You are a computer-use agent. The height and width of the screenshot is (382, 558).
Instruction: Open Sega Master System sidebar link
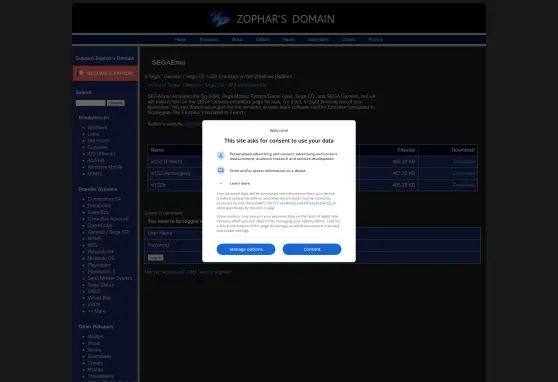[110, 278]
